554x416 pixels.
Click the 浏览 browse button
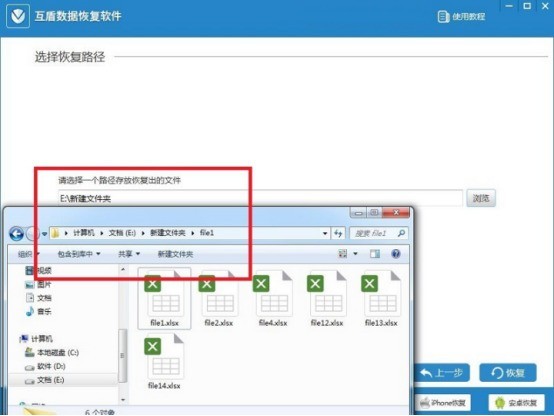tap(481, 198)
